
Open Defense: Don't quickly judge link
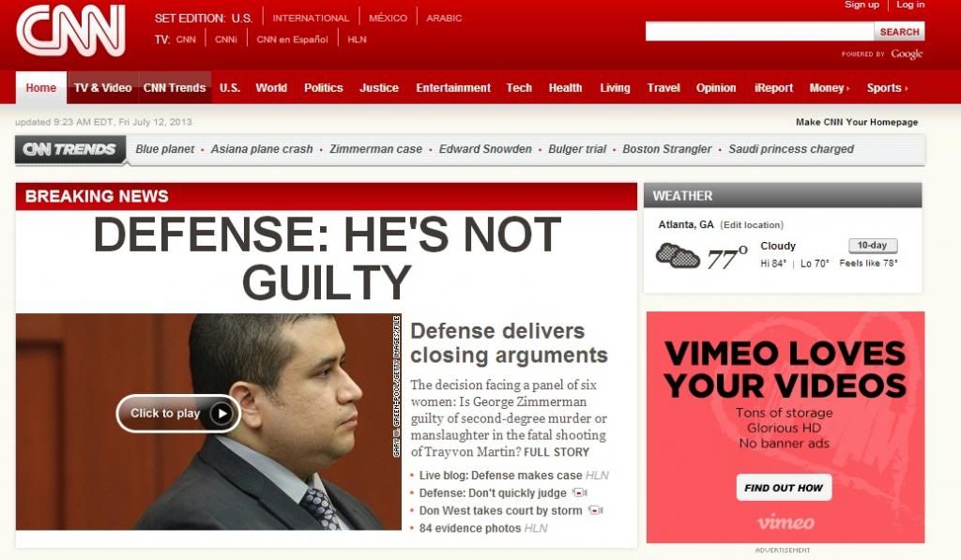pyautogui.click(x=493, y=492)
